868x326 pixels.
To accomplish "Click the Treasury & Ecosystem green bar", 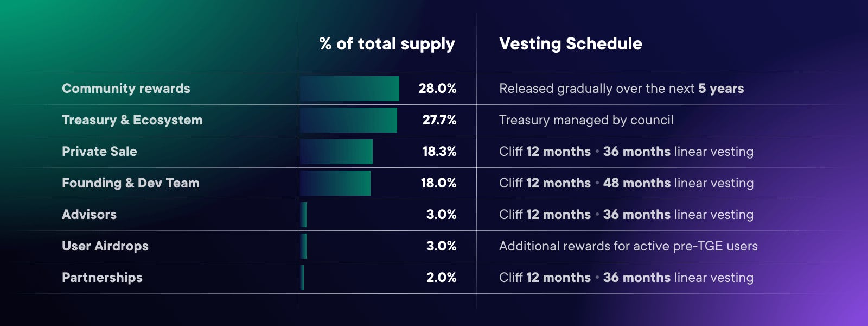I will tap(348, 120).
